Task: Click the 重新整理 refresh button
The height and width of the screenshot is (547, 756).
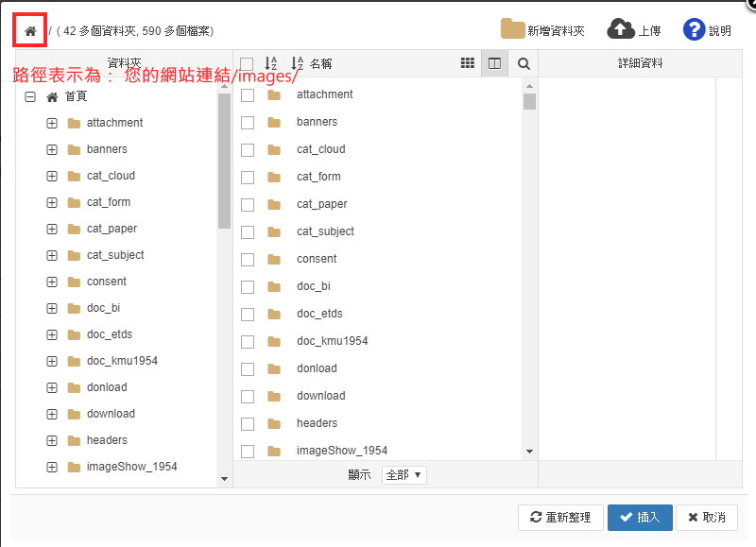Action: (x=560, y=518)
